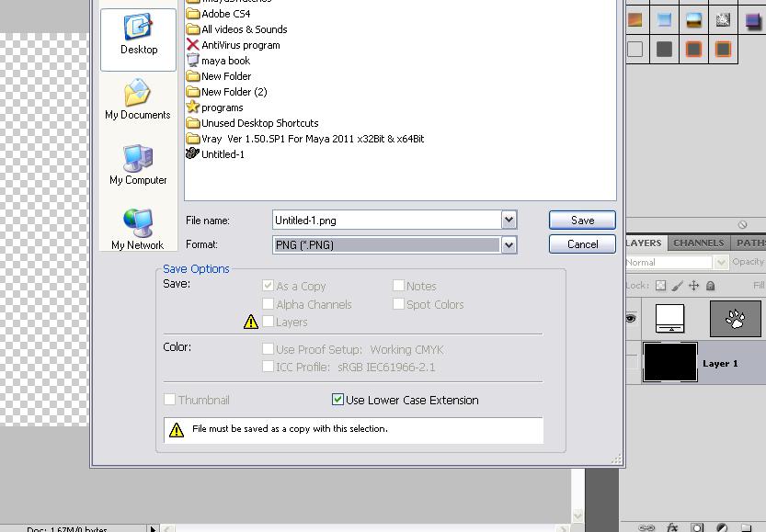Apply the empty white default style
The height and width of the screenshot is (532, 766).
click(x=635, y=50)
